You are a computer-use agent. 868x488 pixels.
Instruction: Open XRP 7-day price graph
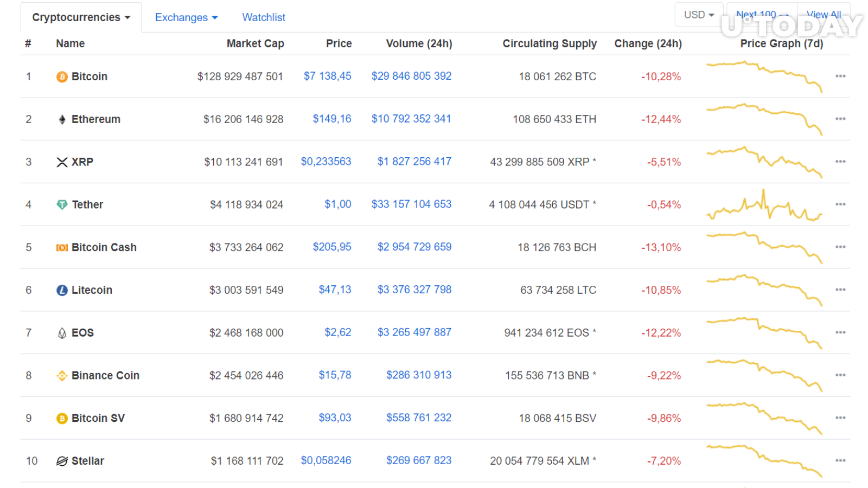point(764,162)
